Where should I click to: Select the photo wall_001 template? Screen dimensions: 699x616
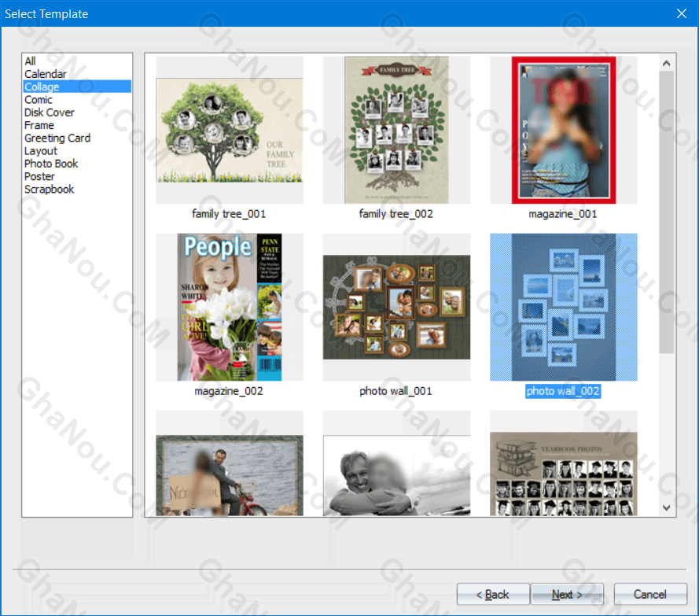tap(396, 307)
